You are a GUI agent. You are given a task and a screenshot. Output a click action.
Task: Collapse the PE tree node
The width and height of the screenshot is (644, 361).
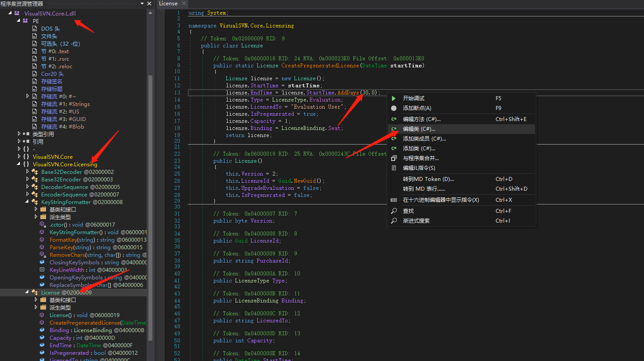[19, 21]
